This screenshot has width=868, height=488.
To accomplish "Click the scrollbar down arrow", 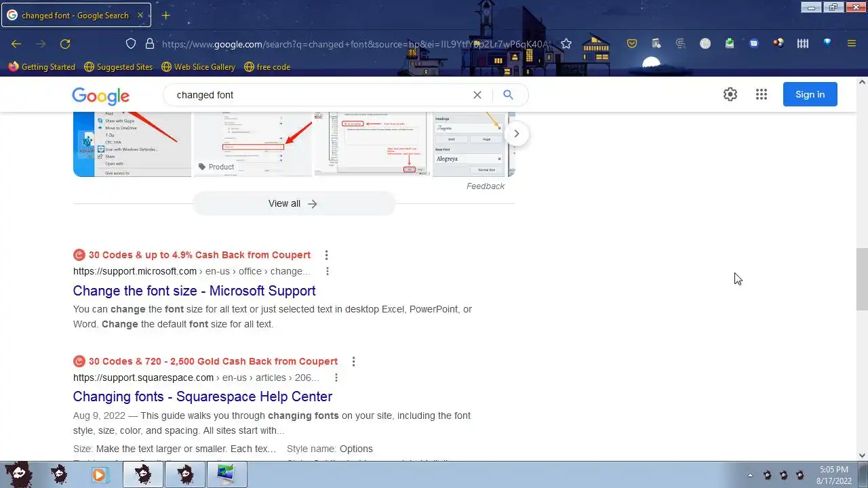I will coord(862,455).
